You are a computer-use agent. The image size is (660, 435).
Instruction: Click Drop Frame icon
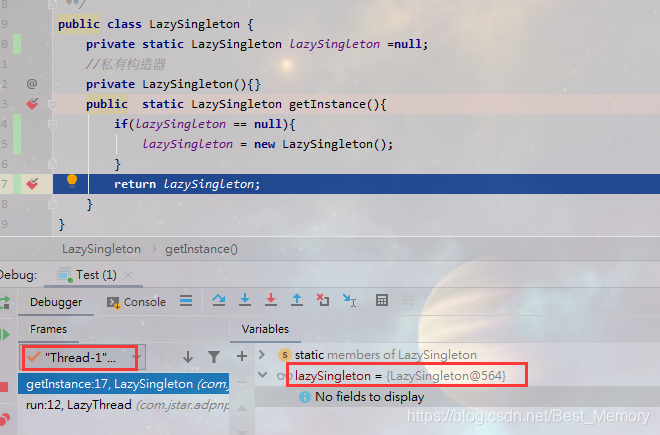click(323, 300)
